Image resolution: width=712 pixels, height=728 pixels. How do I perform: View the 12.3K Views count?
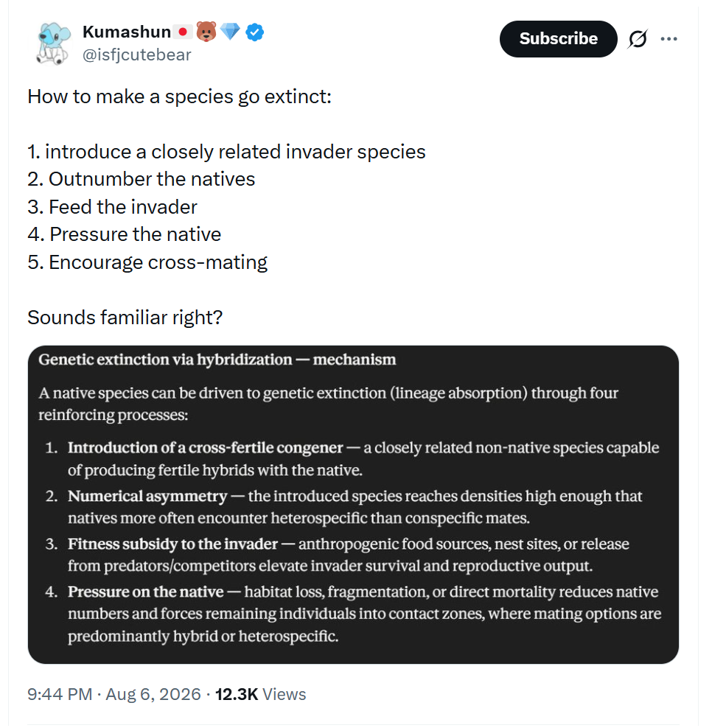coord(261,695)
